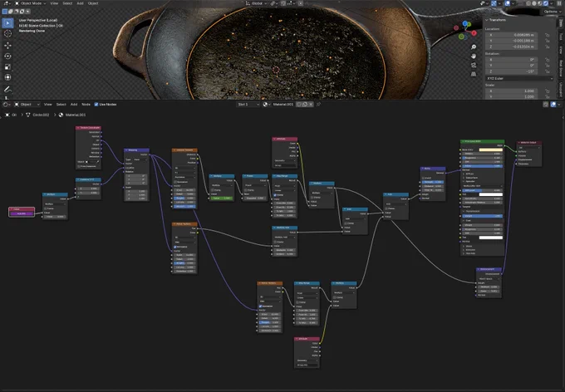The width and height of the screenshot is (565, 392).
Task: Select the Rotate tool in viewport toolbar
Action: tap(7, 56)
